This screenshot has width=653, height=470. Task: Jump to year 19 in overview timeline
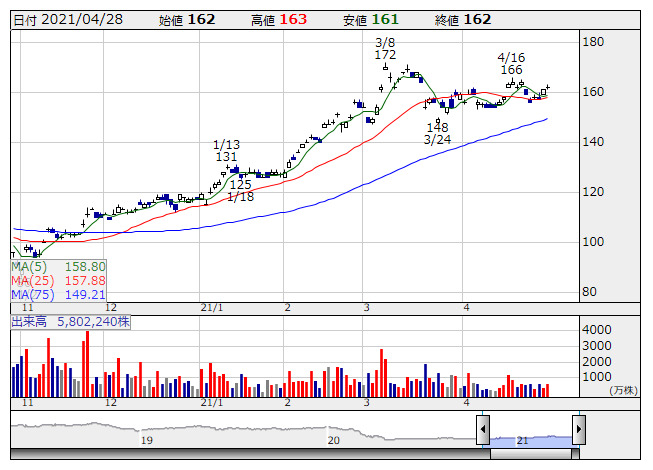click(x=146, y=440)
